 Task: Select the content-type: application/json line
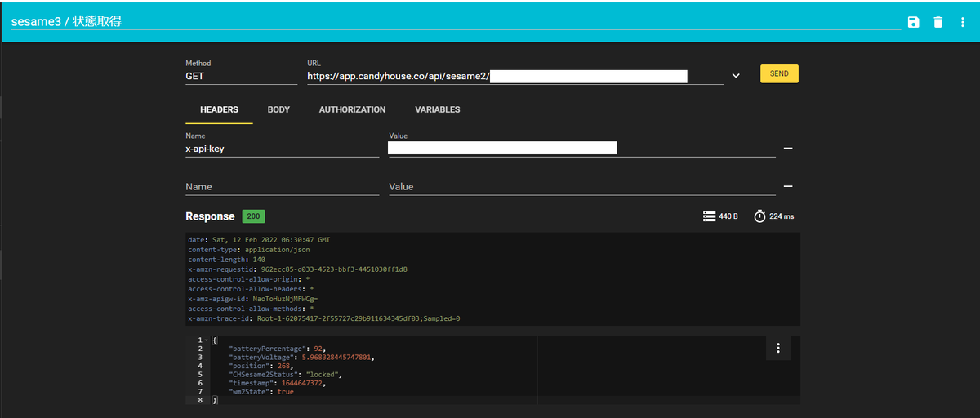tap(248, 250)
